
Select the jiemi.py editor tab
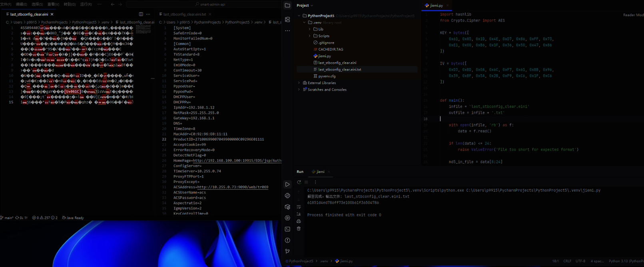click(436, 6)
